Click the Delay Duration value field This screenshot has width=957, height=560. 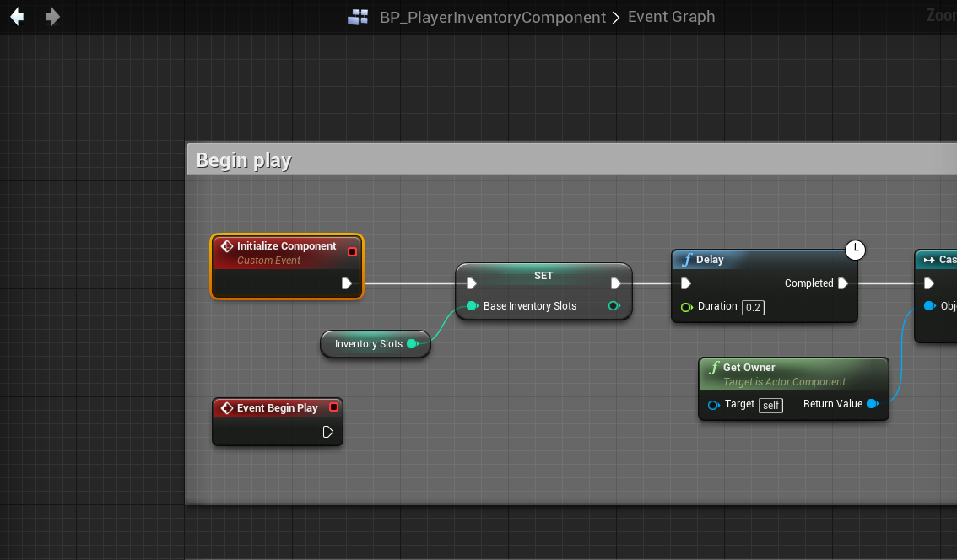pyautogui.click(x=753, y=307)
